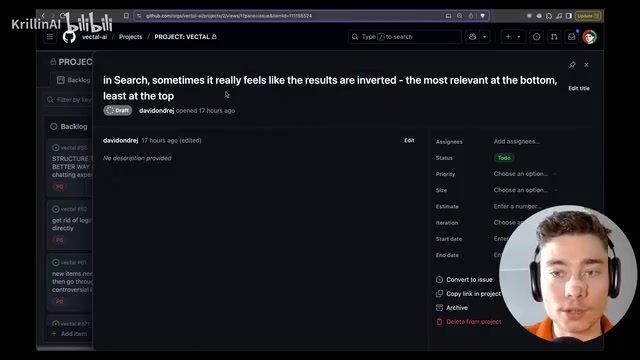
Task: Open the 'new items' vectal #61 card
Action: coord(70,282)
